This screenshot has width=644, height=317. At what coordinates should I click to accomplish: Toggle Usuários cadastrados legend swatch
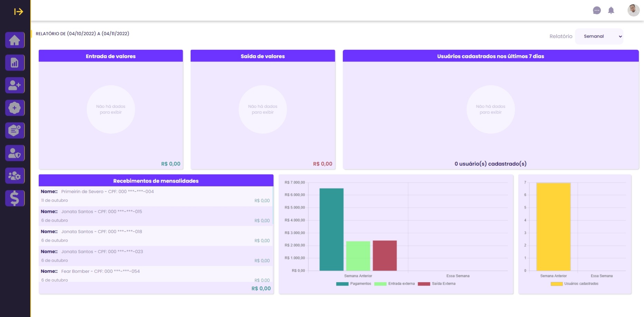tap(557, 284)
